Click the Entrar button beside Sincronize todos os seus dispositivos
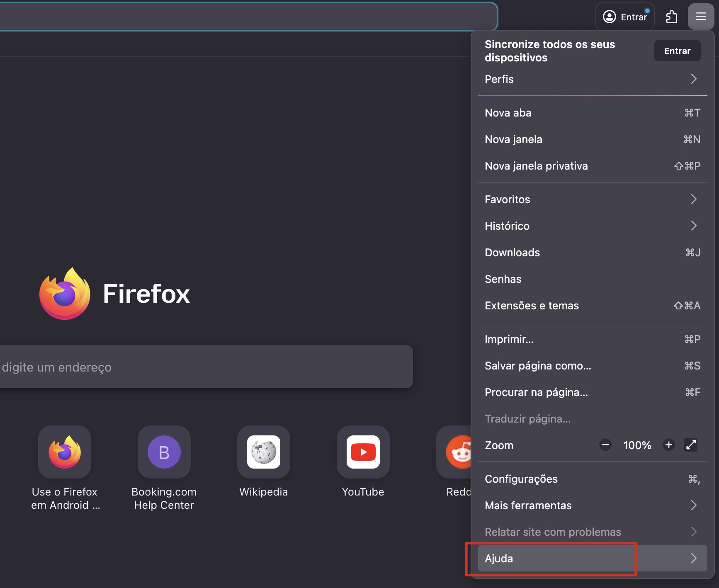The image size is (719, 588). tap(677, 50)
